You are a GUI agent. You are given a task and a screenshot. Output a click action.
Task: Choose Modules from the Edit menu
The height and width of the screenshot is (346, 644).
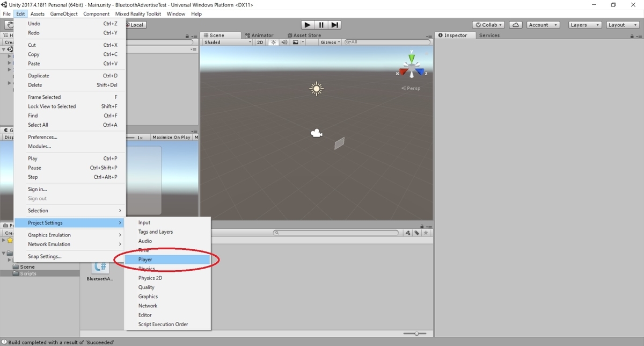coord(70,146)
